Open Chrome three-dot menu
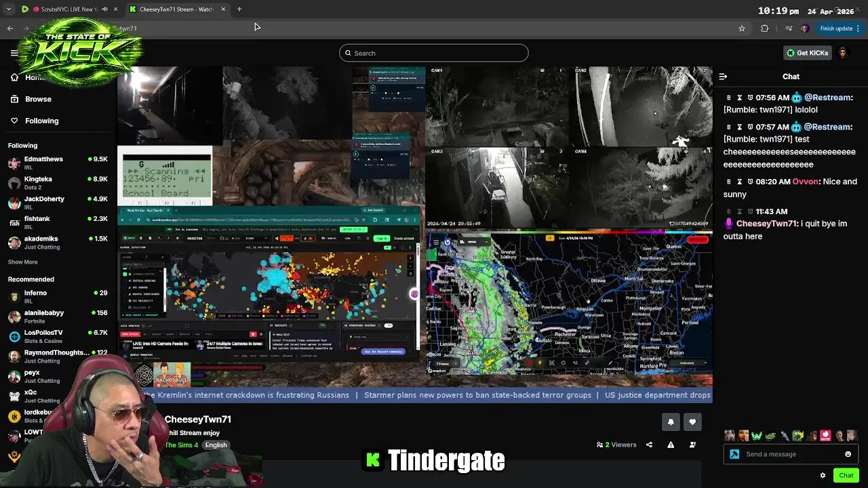Image resolution: width=868 pixels, height=488 pixels. click(x=858, y=28)
